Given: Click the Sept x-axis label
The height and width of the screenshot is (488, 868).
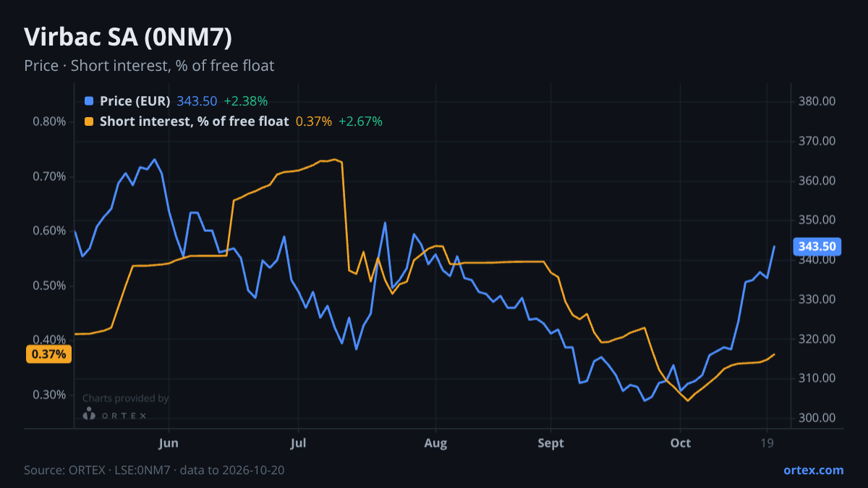Looking at the screenshot, I should pyautogui.click(x=551, y=442).
